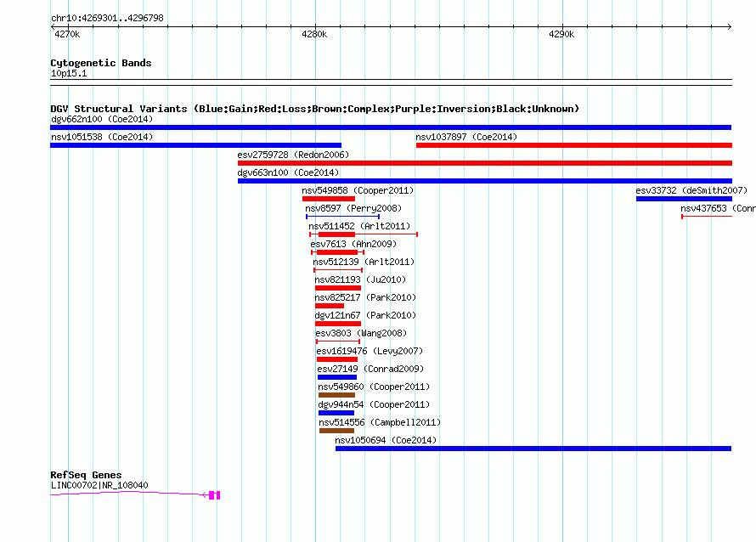Click the LINC00702|NR_108040 gene label

click(x=99, y=485)
